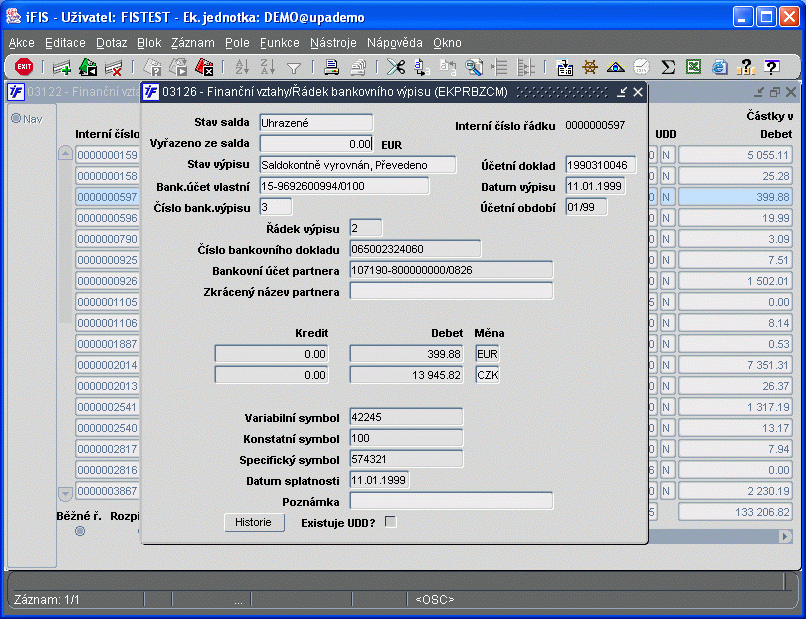Click the sort descending Z-A icon
The image size is (806, 619).
[268, 67]
